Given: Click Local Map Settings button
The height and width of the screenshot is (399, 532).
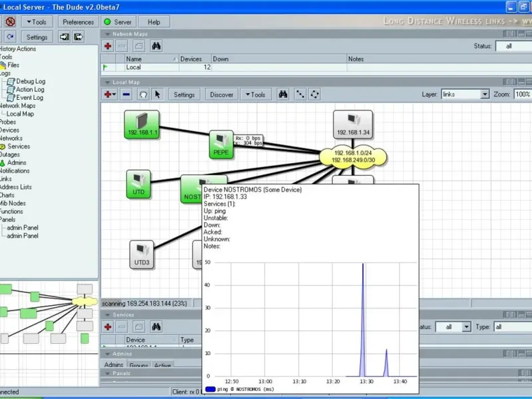Looking at the screenshot, I should tap(184, 94).
